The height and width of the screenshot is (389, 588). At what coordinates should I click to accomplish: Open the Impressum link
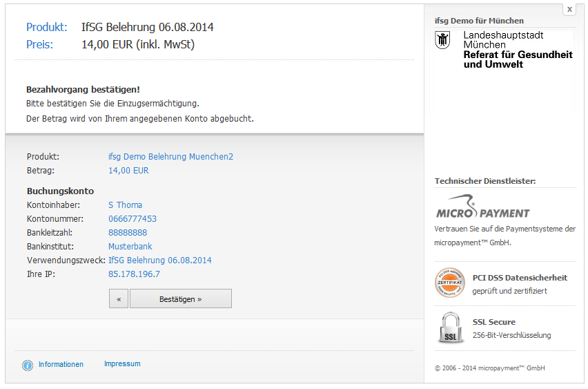122,363
